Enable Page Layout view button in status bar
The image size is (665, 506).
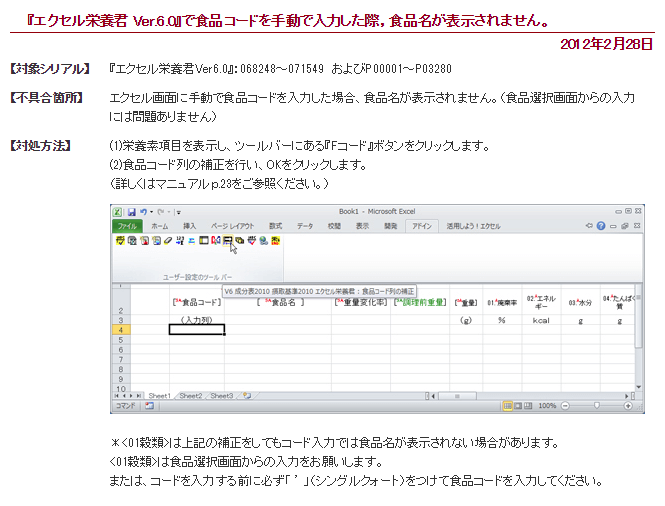[518, 406]
